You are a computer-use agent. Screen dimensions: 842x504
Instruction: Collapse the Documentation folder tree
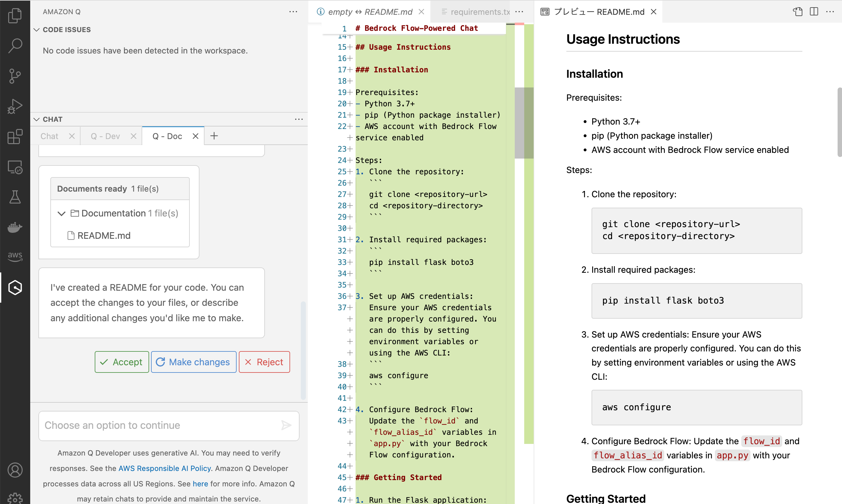coord(61,213)
